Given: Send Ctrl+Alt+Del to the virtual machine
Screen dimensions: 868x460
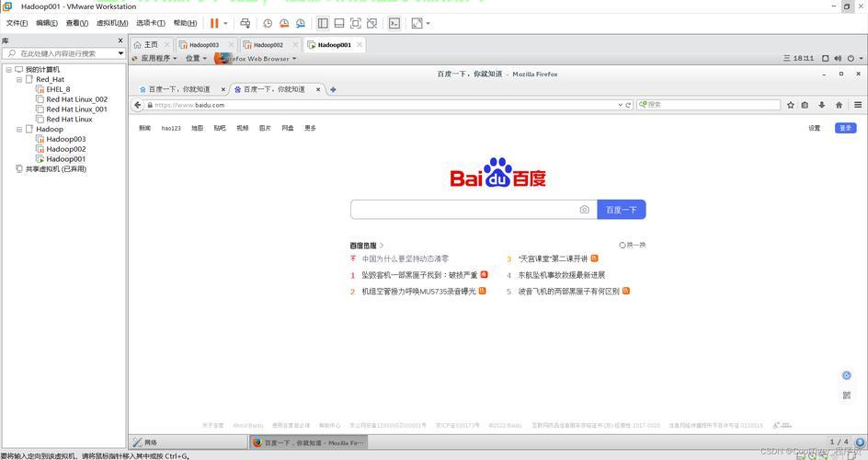Looking at the screenshot, I should click(245, 23).
